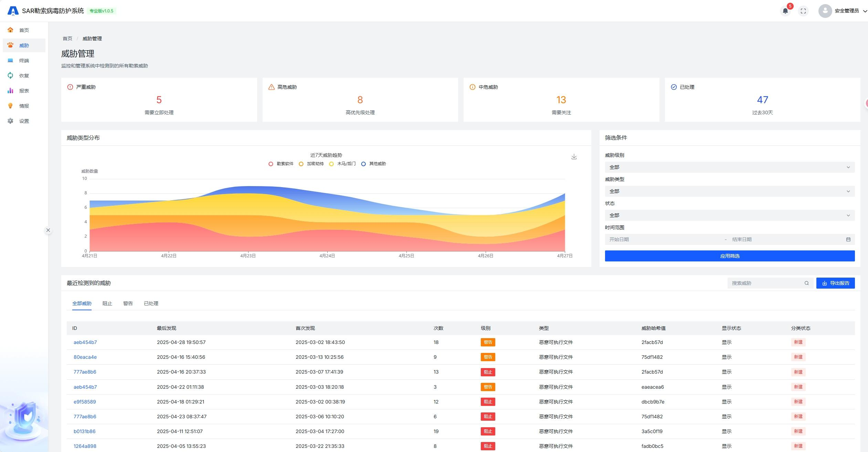This screenshot has height=452, width=868.
Task: Toggle 加密劫持 legend series
Action: coord(311,164)
